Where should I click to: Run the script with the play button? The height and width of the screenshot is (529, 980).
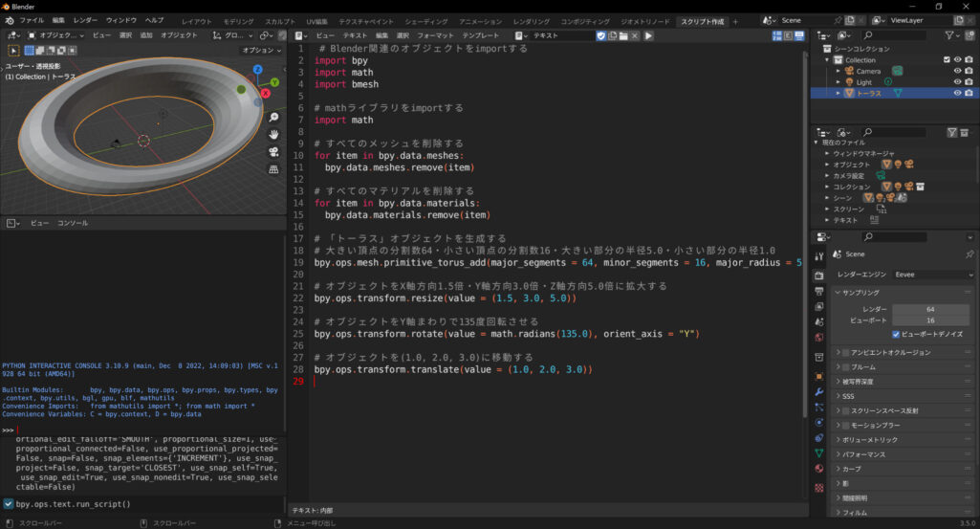pyautogui.click(x=648, y=35)
